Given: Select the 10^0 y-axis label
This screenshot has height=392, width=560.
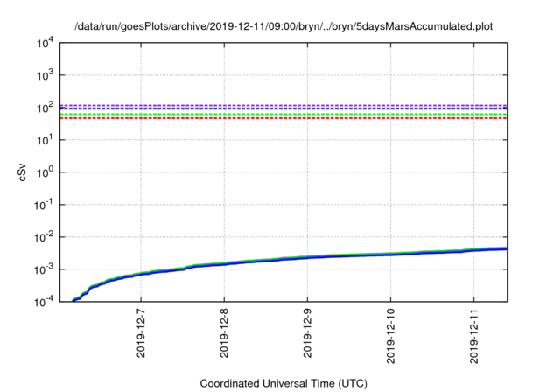Looking at the screenshot, I should click(x=45, y=172).
